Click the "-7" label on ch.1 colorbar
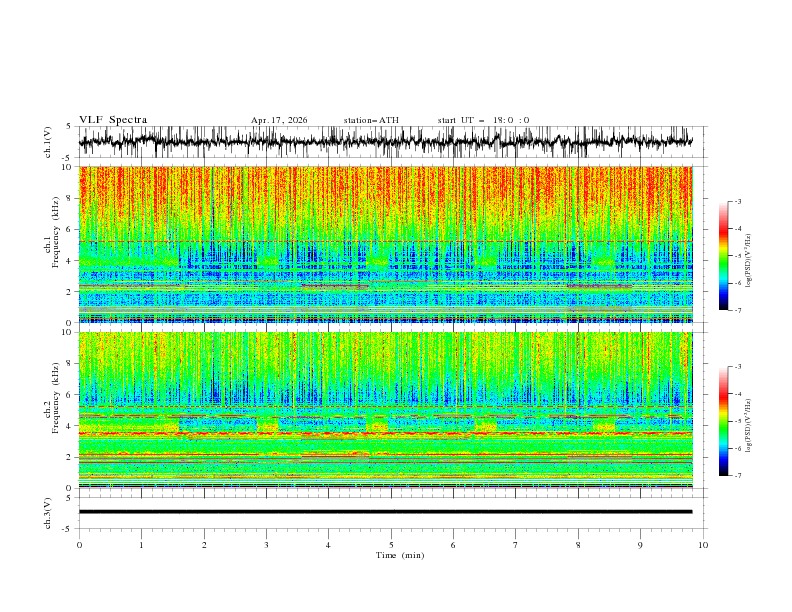 coord(737,310)
